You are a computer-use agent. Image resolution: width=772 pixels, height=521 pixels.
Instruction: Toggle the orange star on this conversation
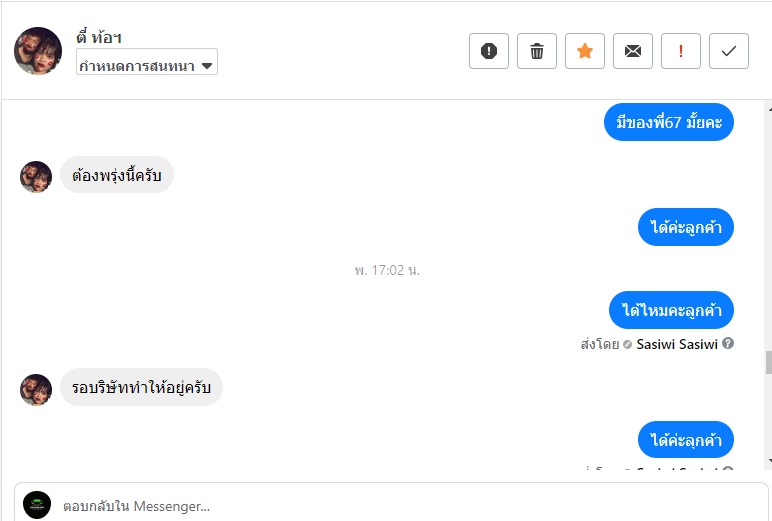coord(585,51)
